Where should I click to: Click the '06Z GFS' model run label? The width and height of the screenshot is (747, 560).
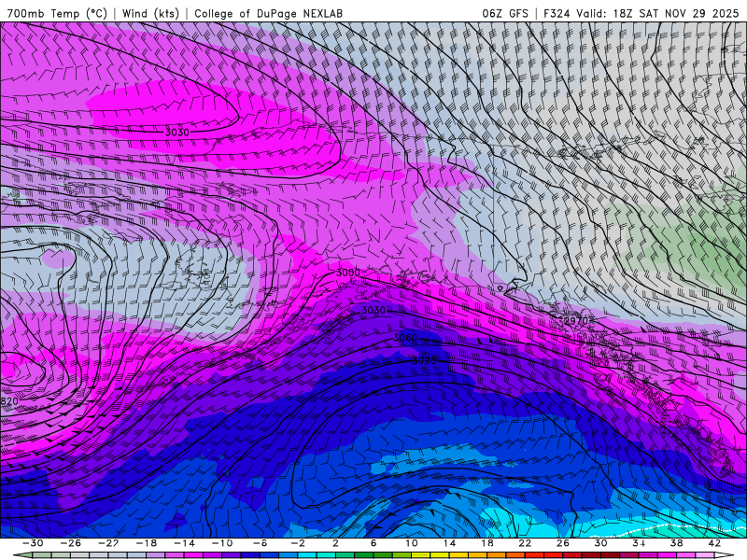tap(505, 13)
